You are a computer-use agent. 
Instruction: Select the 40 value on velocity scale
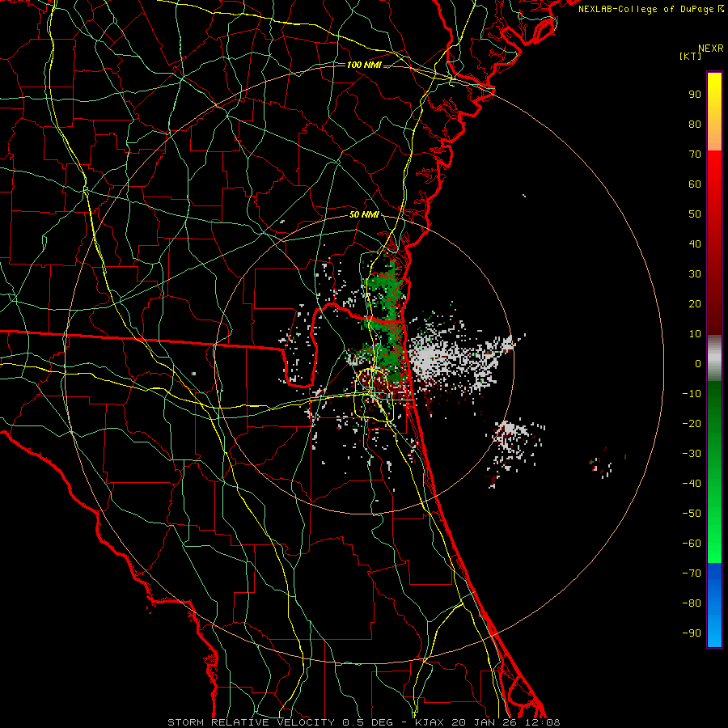tap(695, 243)
